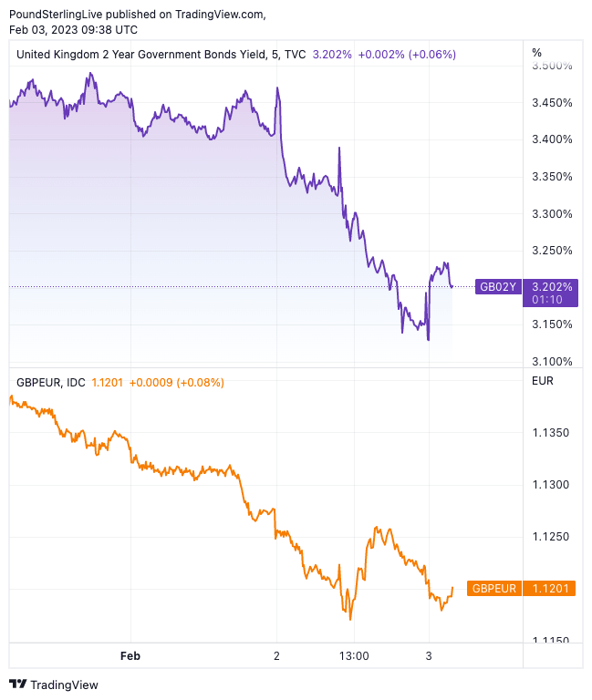592x700 pixels.
Task: Click the orange GBPEUR symbol tag
Action: pyautogui.click(x=495, y=589)
